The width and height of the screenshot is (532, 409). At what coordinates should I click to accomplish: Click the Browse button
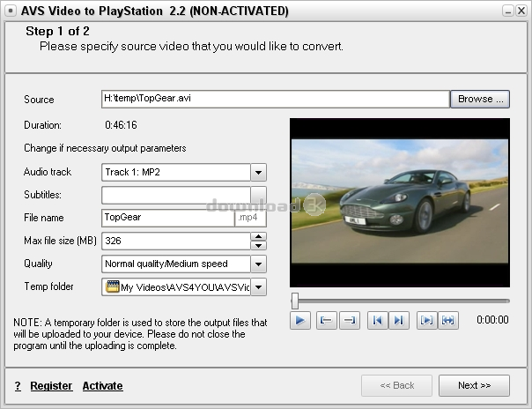[x=480, y=99]
